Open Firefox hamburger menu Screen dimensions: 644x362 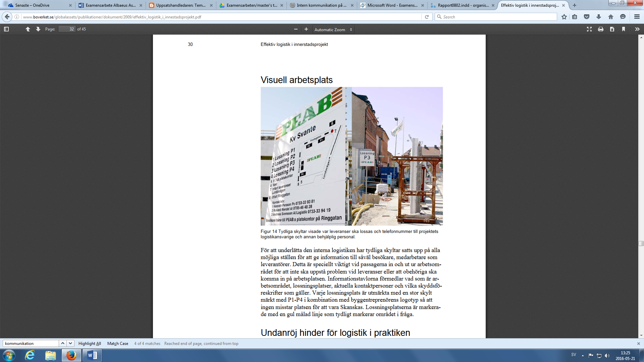coord(637,17)
